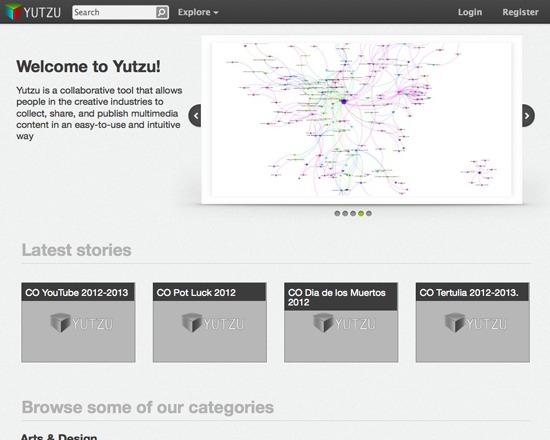
Task: Open the CO YouTube 2012-2013 story
Action: (78, 322)
